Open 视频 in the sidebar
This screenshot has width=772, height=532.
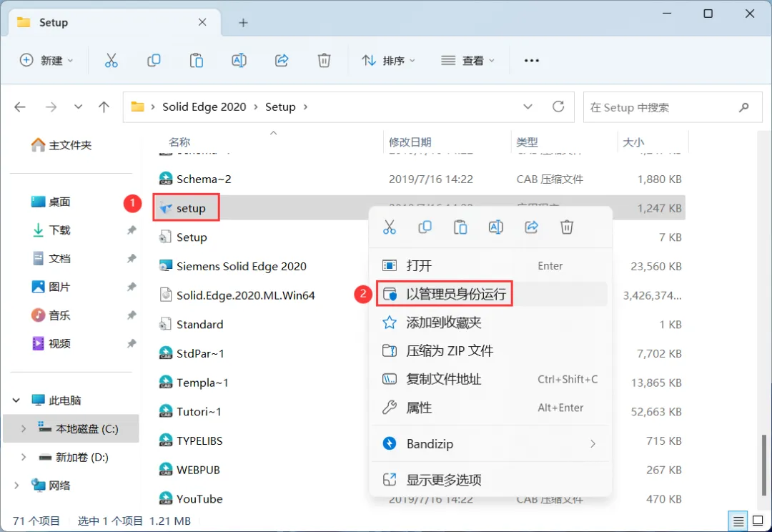click(51, 344)
